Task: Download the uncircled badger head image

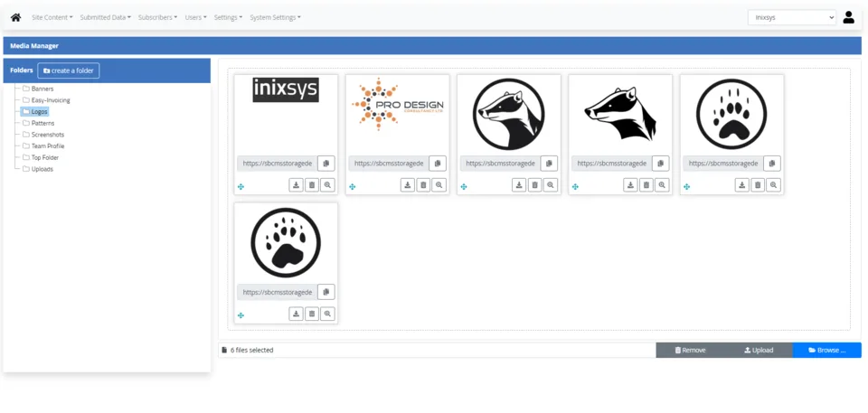Action: (x=630, y=185)
